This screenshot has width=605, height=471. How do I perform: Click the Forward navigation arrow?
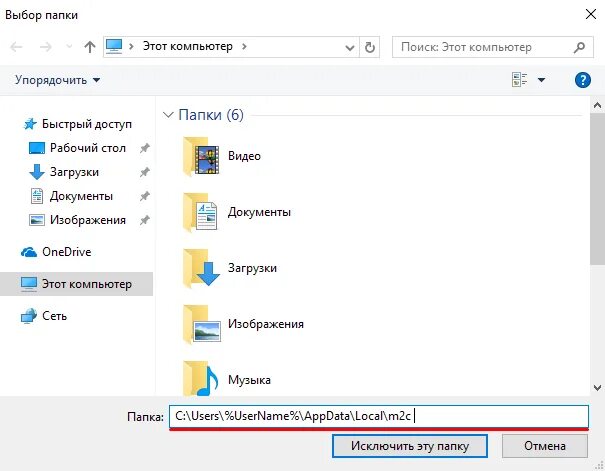[x=46, y=47]
